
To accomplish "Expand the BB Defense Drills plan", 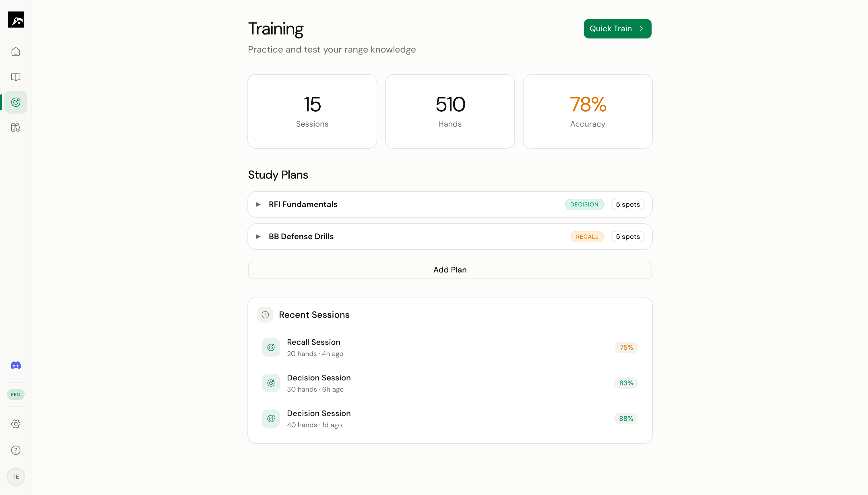I will click(257, 236).
